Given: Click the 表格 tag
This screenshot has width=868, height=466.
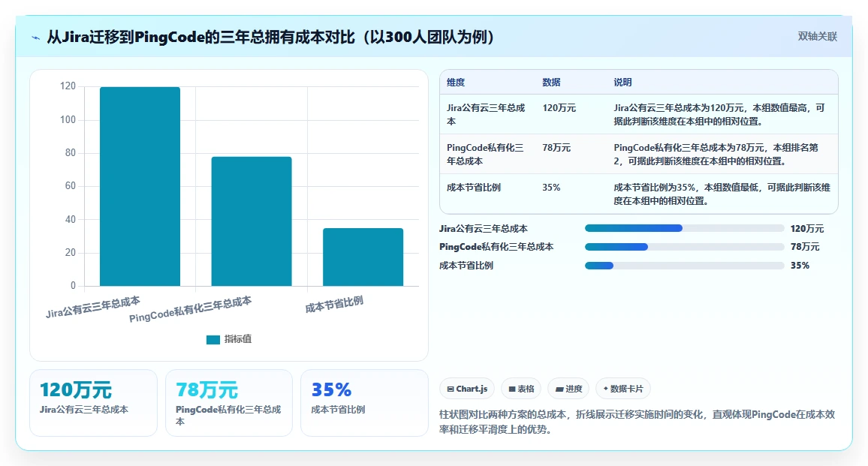Looking at the screenshot, I should click(521, 389).
